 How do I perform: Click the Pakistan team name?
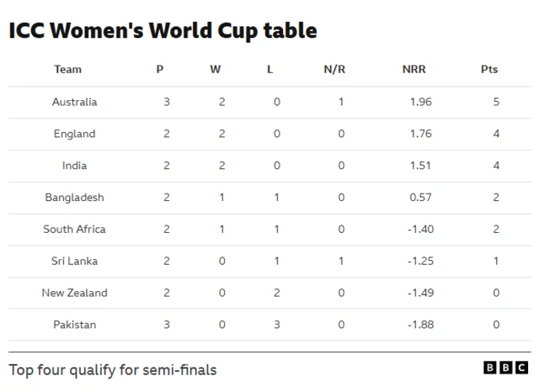click(75, 326)
